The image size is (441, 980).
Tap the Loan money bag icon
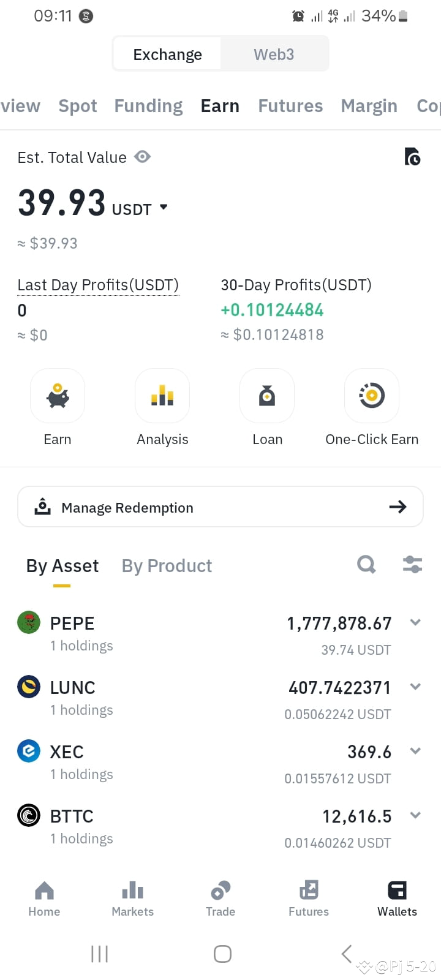(x=267, y=396)
